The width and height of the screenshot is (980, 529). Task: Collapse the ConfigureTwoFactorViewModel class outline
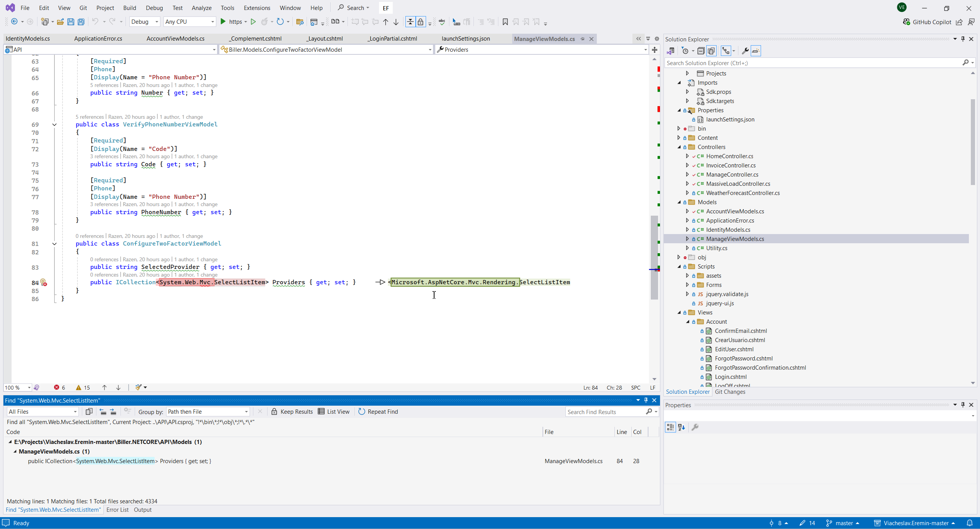54,244
